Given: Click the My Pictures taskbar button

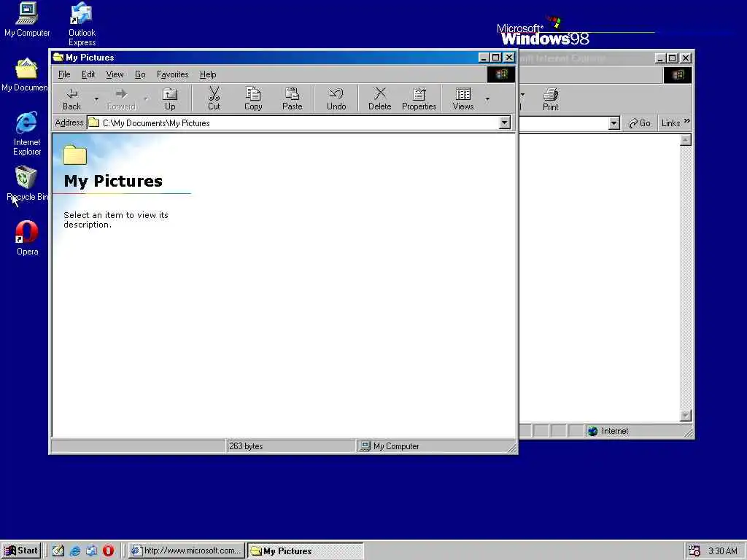Looking at the screenshot, I should [x=306, y=551].
